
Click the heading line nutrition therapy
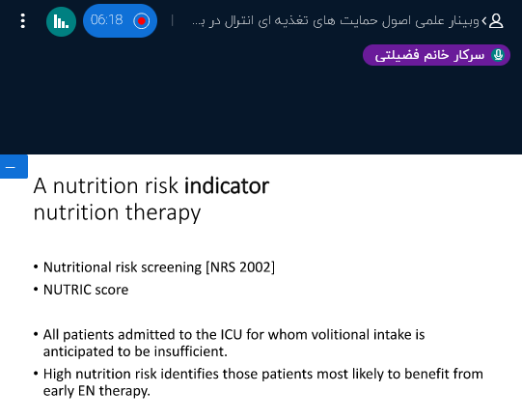117,212
